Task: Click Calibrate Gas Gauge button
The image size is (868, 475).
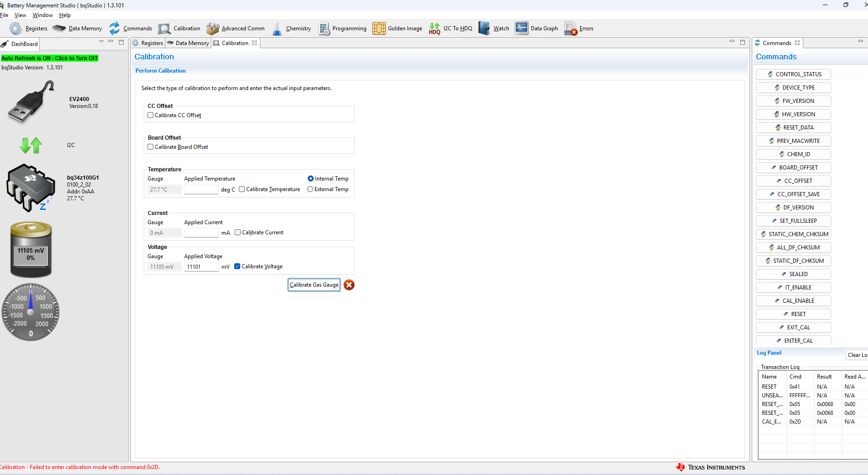Action: coord(314,285)
